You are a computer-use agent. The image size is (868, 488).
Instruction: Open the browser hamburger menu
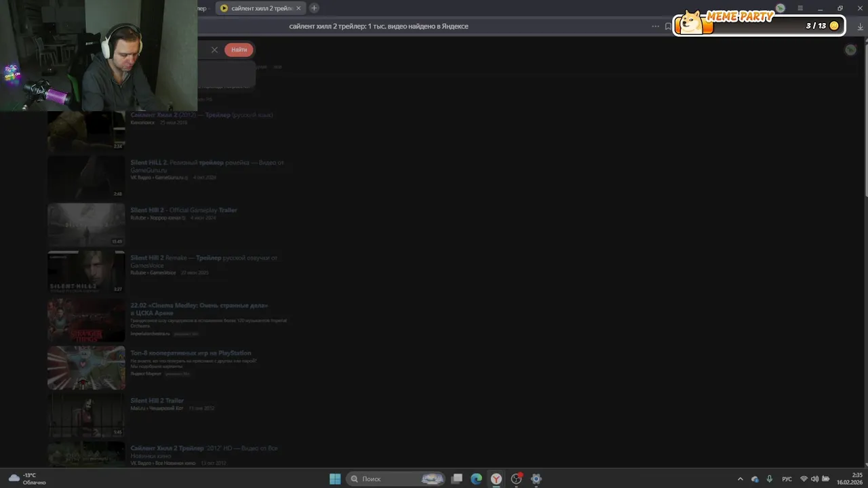pos(800,8)
